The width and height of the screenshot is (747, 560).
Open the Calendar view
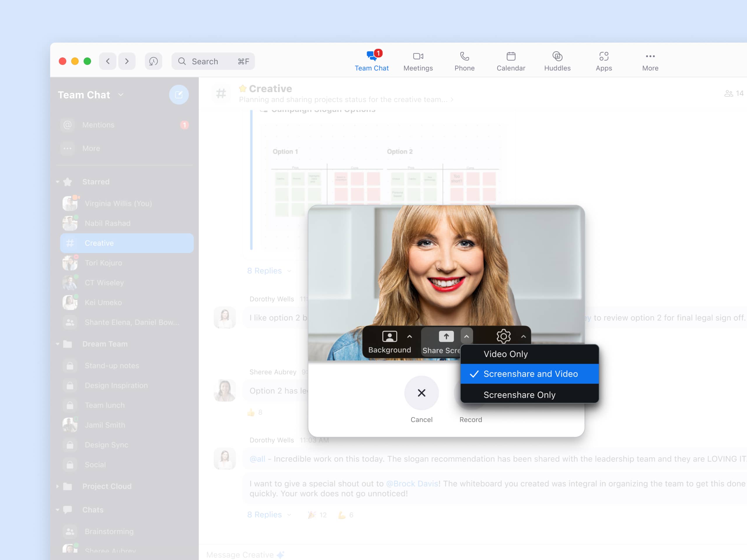click(x=511, y=61)
